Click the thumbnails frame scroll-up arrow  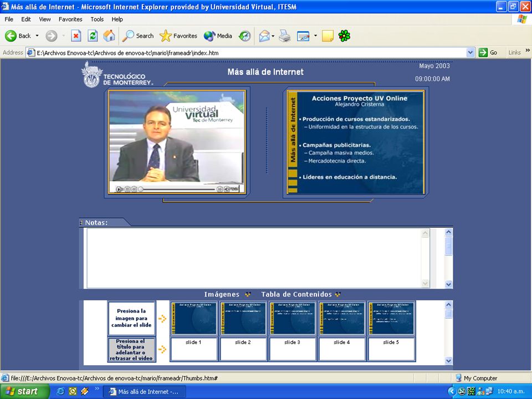click(448, 305)
